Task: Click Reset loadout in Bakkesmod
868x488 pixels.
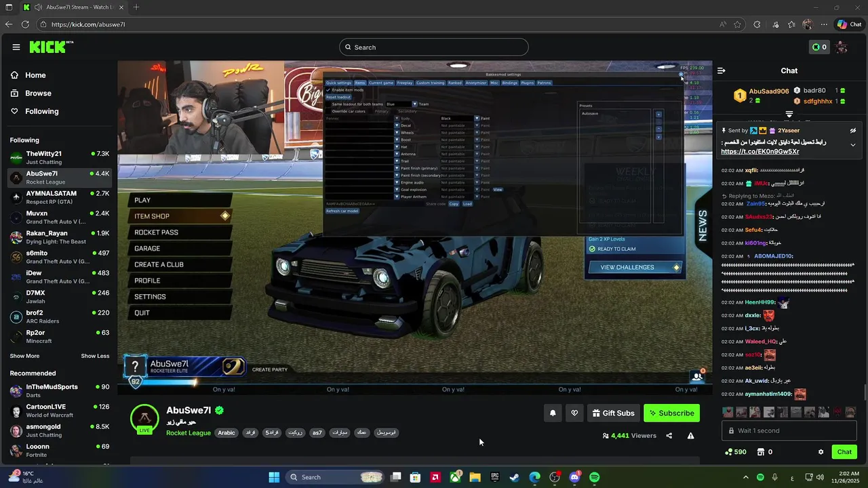Action: click(338, 97)
